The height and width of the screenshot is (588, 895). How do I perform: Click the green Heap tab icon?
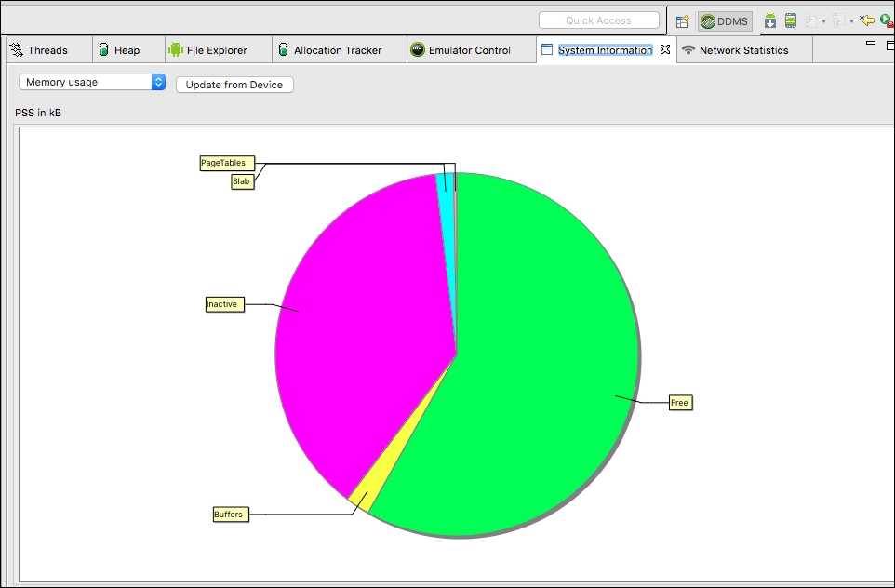[x=104, y=50]
